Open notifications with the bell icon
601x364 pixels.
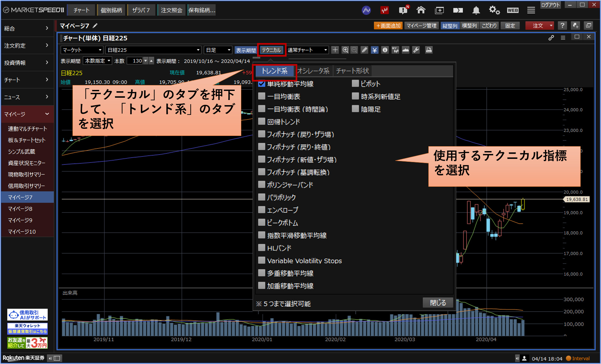point(476,10)
